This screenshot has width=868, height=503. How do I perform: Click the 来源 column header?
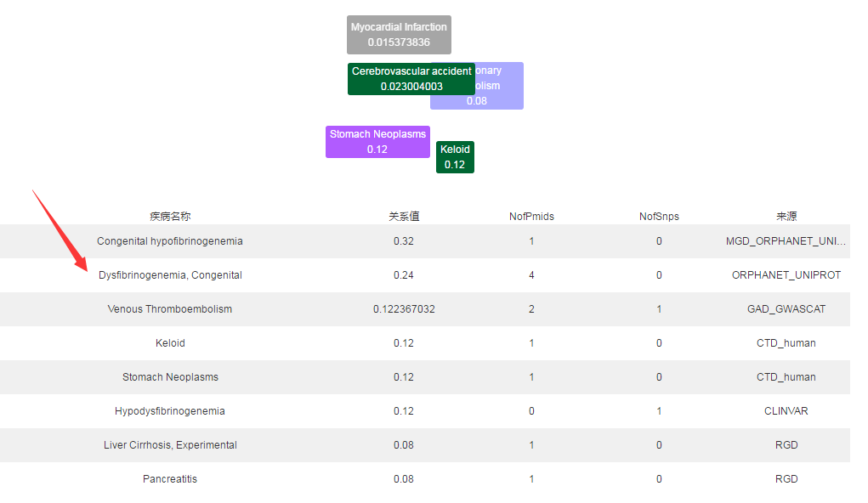tap(786, 217)
